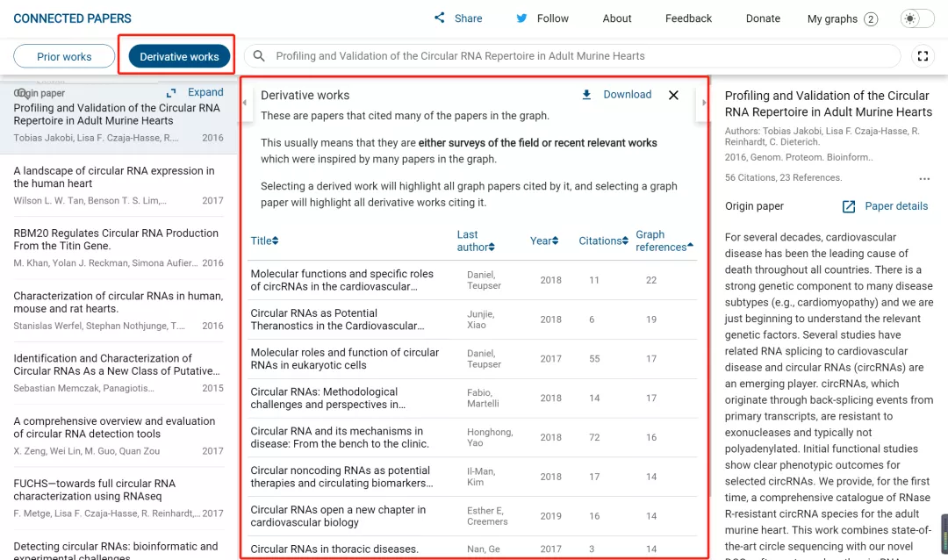Toggle the dark mode switch
This screenshot has width=948, height=560.
[916, 18]
